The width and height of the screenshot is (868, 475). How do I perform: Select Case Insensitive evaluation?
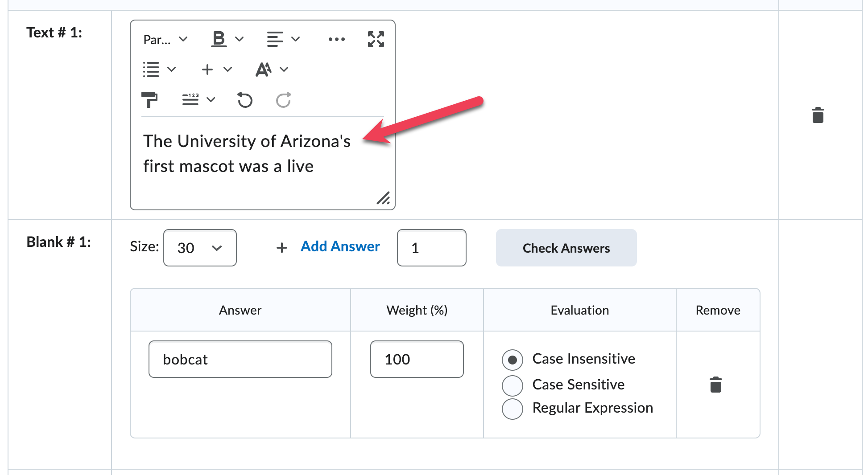tap(513, 360)
